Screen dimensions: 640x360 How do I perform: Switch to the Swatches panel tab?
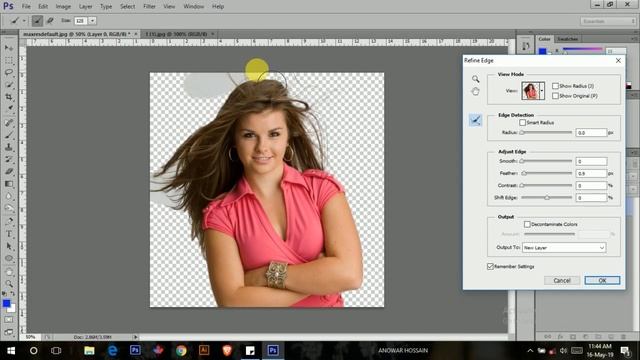tap(567, 39)
